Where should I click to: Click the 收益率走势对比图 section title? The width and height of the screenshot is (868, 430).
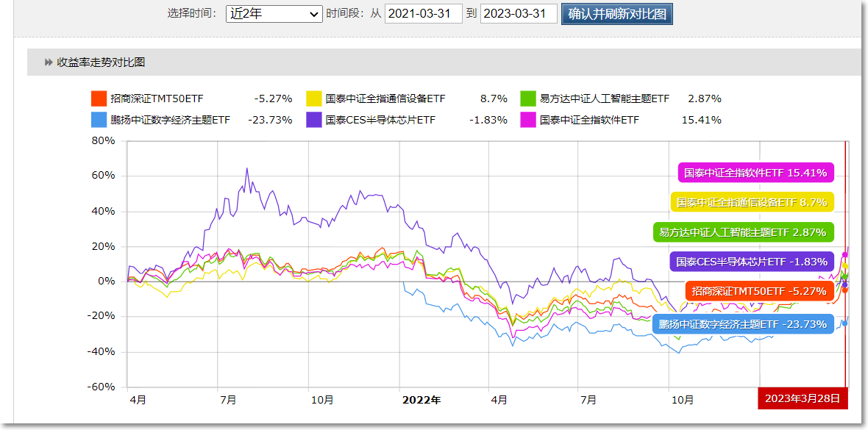click(x=101, y=62)
